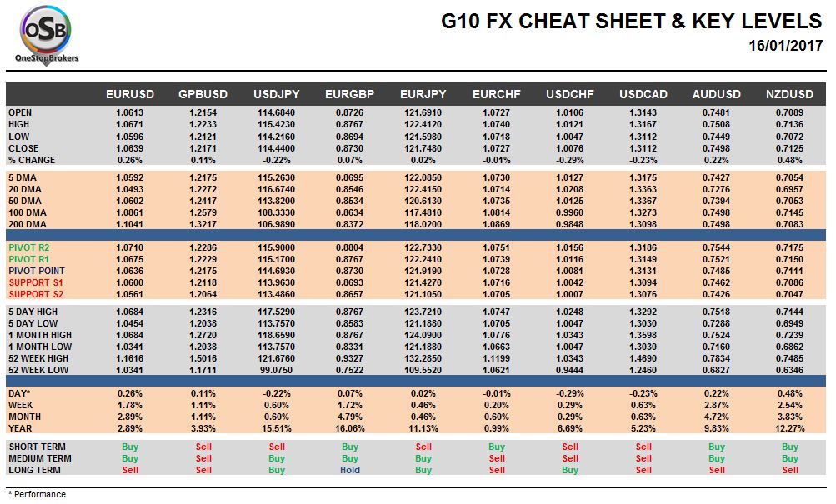Select the G10 FX Cheat Sheet title
The height and width of the screenshot is (504, 836).
[631, 22]
